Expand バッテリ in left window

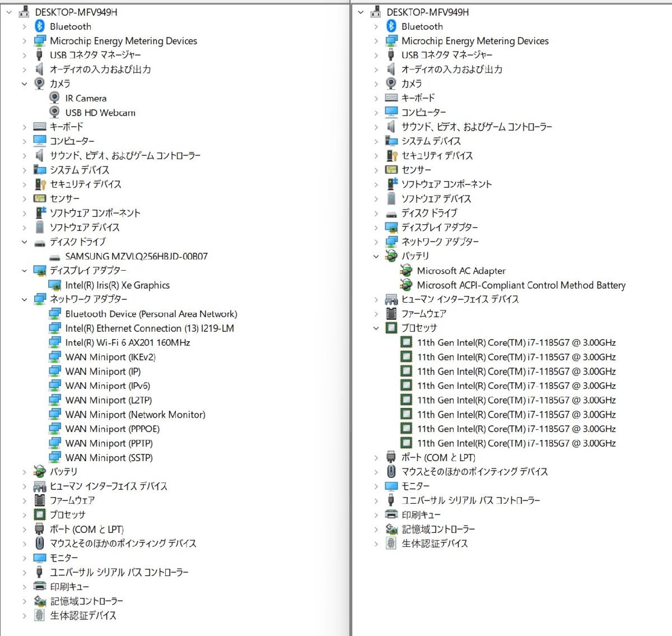pos(24,472)
